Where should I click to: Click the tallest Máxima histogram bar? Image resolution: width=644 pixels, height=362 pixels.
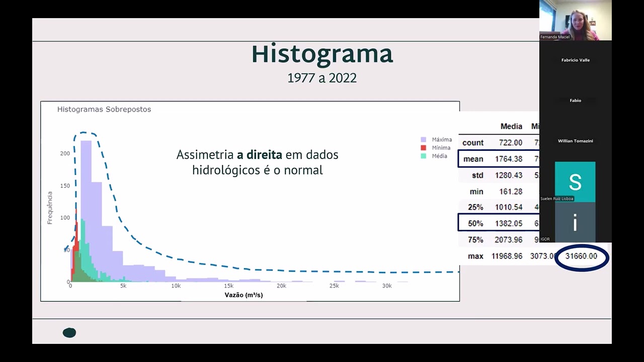[86, 211]
